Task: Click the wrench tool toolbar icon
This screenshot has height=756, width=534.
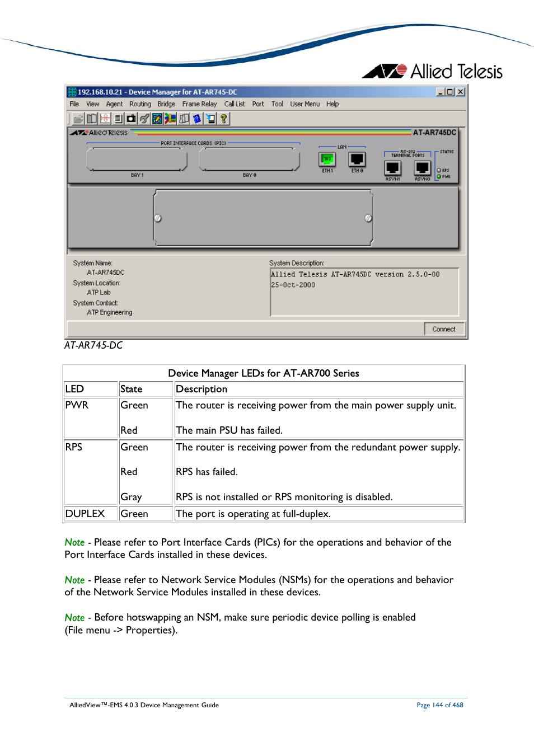Action: click(144, 119)
